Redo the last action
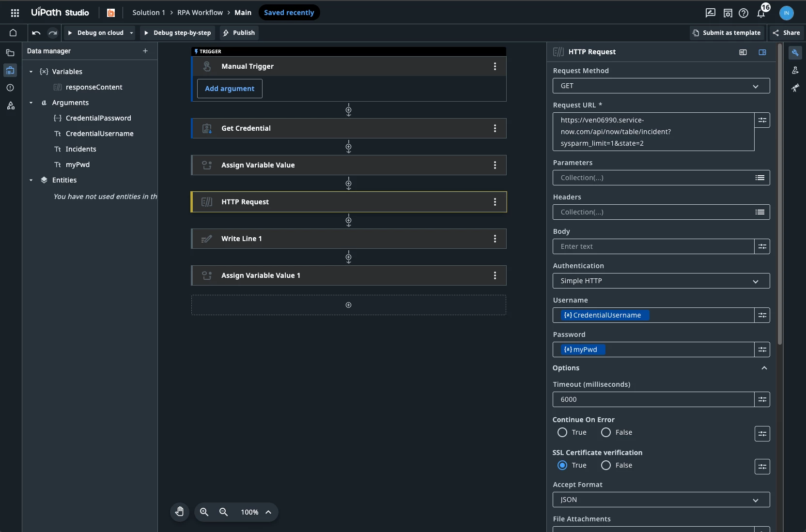806x532 pixels. coord(52,33)
